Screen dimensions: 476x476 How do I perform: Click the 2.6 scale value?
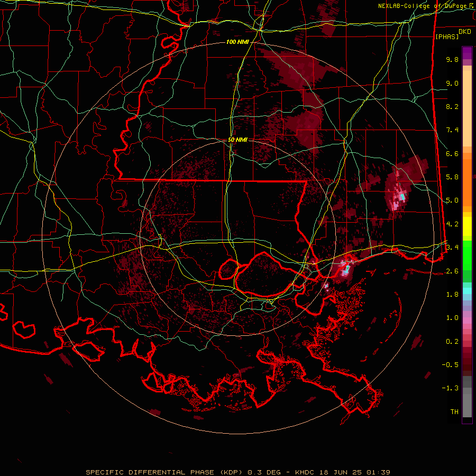pyautogui.click(x=452, y=271)
